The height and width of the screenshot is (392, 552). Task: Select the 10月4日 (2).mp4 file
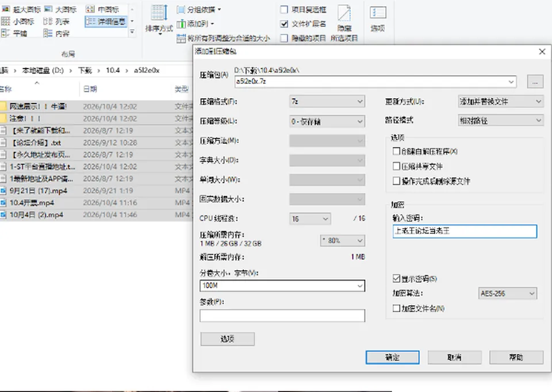coord(36,214)
